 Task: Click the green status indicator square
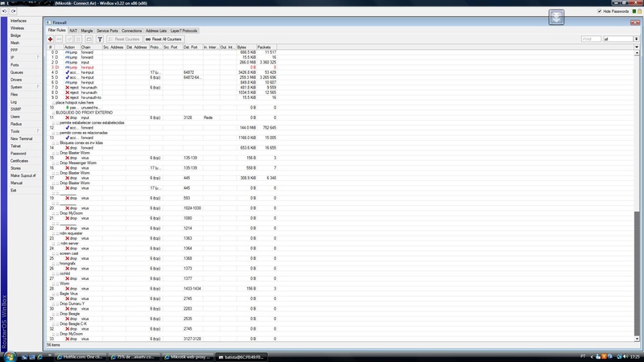tap(634, 11)
